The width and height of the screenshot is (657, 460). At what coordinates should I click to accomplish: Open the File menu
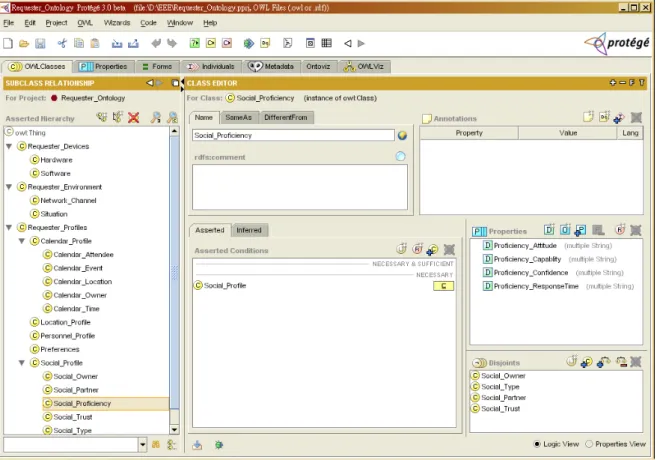click(8, 23)
